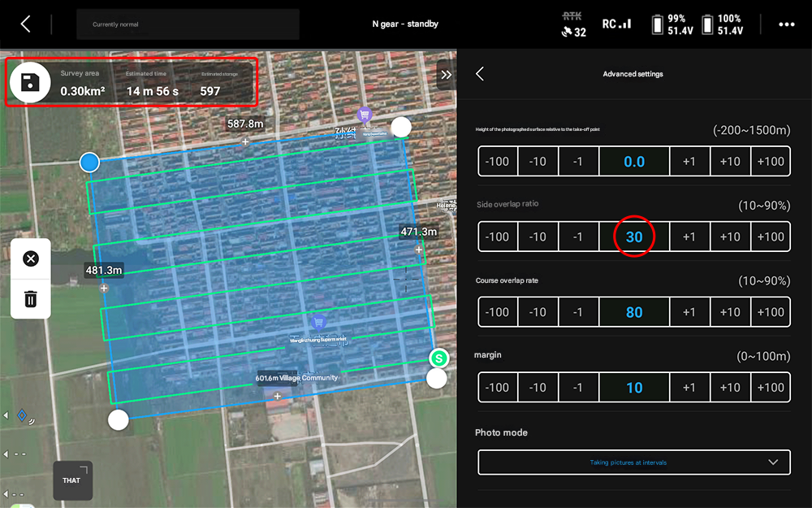
Task: Tap the green S start point marker
Action: pyautogui.click(x=438, y=358)
